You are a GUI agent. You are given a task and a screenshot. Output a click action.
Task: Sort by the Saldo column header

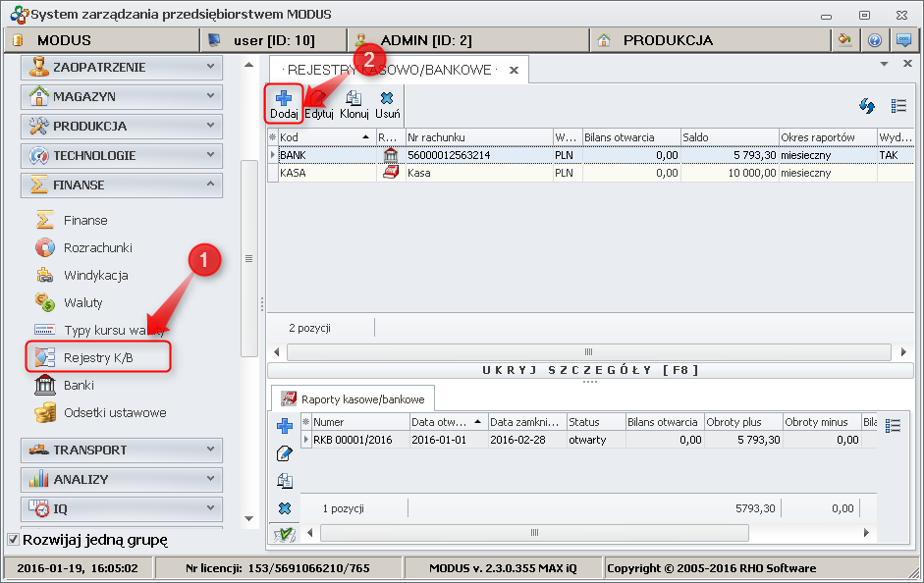pos(729,137)
